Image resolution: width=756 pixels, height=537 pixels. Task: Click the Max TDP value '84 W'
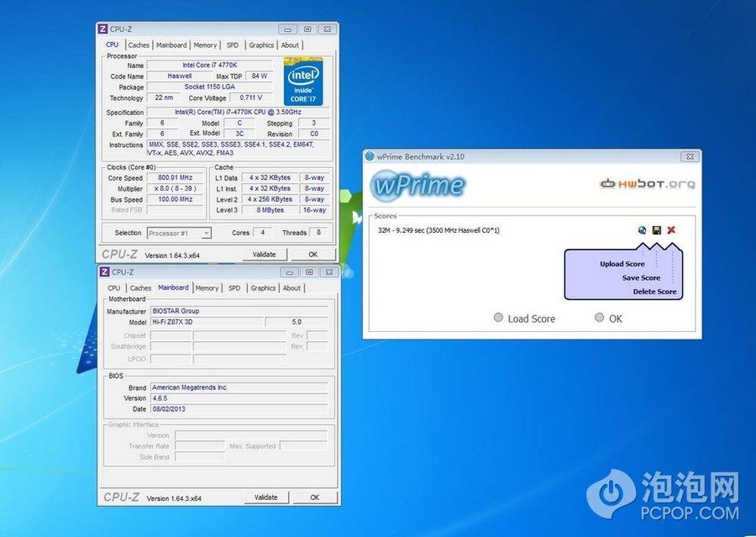point(259,76)
